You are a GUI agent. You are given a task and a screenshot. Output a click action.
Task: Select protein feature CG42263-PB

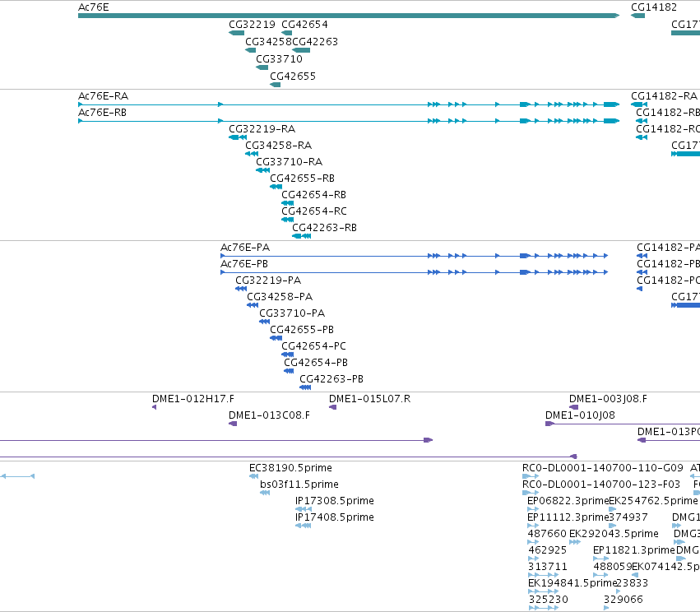[x=305, y=388]
